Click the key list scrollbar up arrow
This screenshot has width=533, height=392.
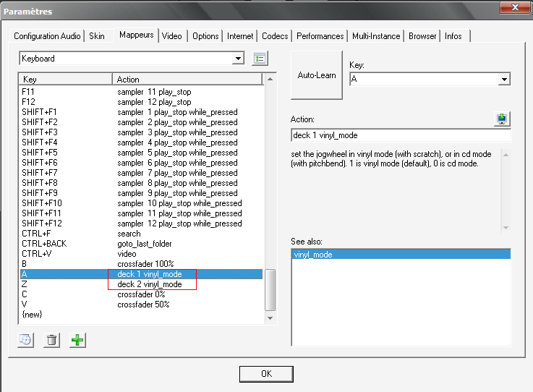pos(270,79)
